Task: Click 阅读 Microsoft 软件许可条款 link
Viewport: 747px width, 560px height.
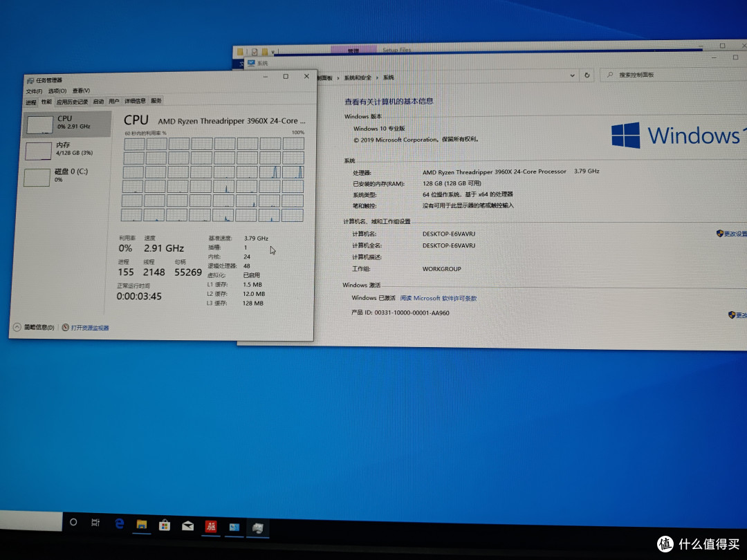Action: pyautogui.click(x=439, y=298)
